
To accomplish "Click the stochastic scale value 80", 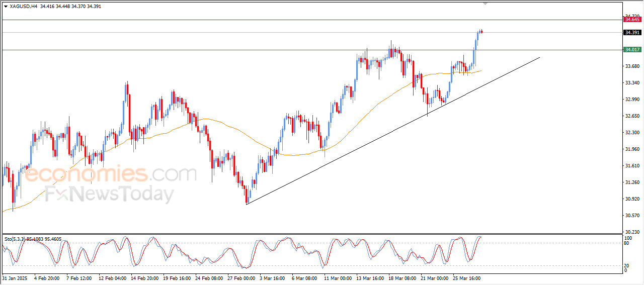I will pos(627,243).
